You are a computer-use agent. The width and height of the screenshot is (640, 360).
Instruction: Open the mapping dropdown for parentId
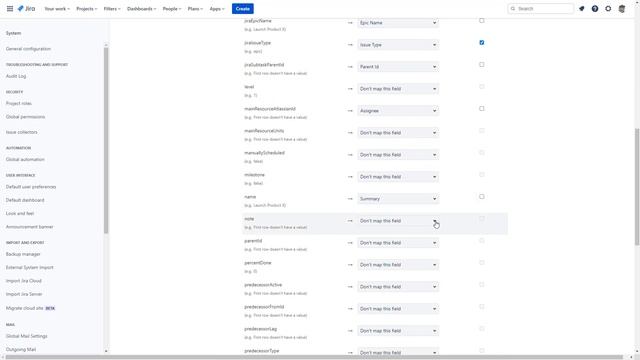pos(398,243)
